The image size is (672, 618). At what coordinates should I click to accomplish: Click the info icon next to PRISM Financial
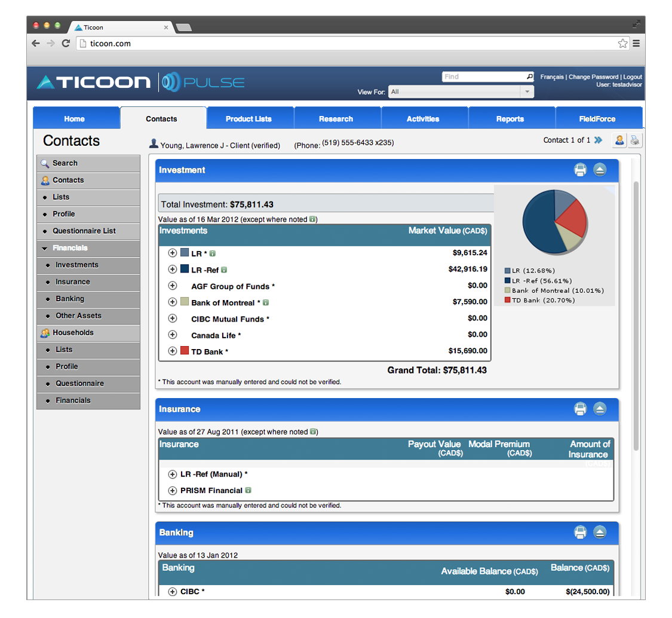(248, 490)
